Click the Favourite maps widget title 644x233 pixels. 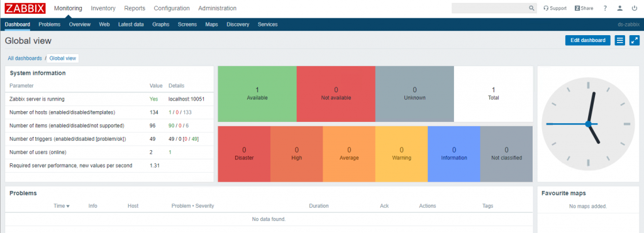[x=563, y=193]
